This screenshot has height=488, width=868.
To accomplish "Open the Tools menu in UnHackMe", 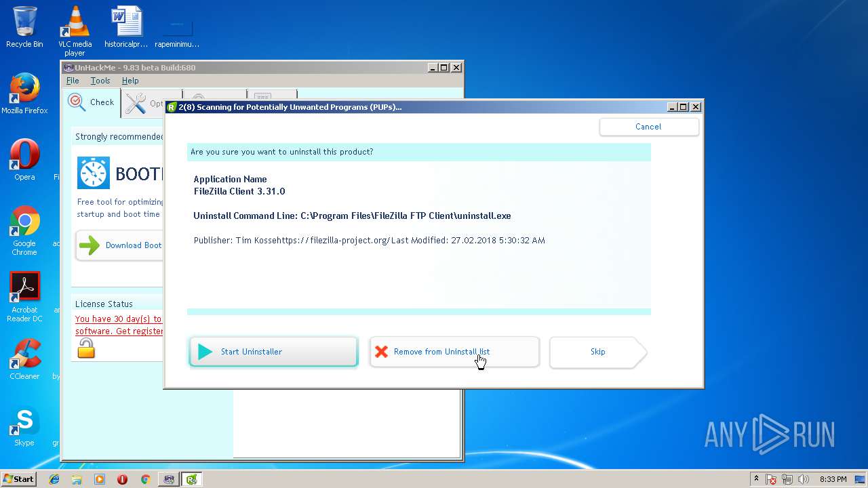I will [100, 81].
